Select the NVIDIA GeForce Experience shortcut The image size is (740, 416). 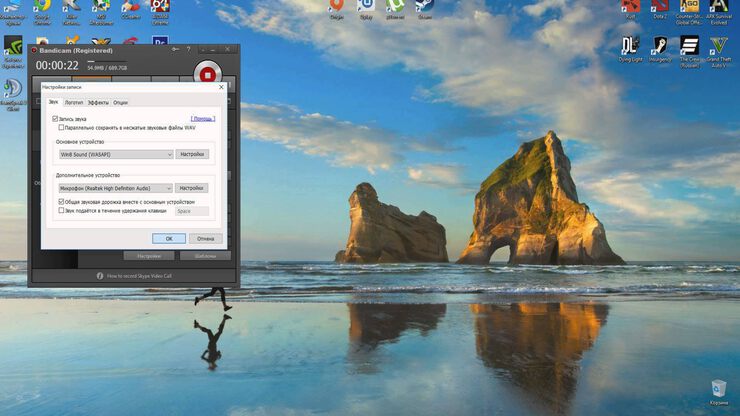[13, 51]
